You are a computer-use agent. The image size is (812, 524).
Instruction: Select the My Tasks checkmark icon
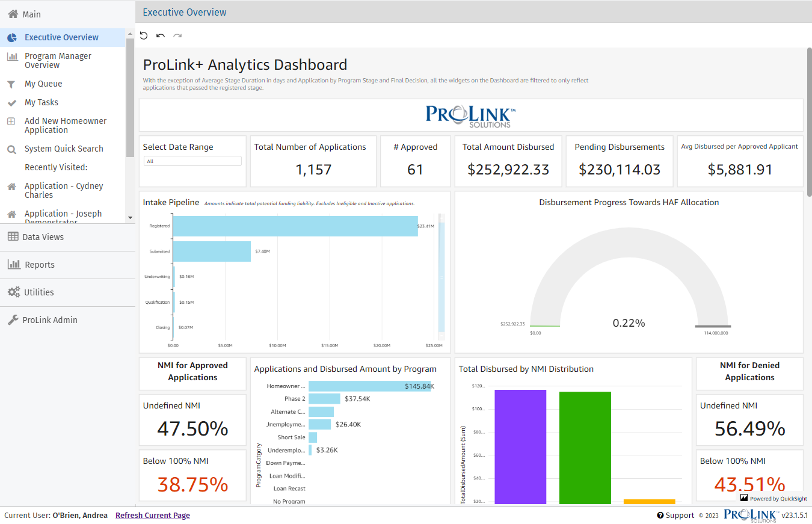[x=12, y=102]
